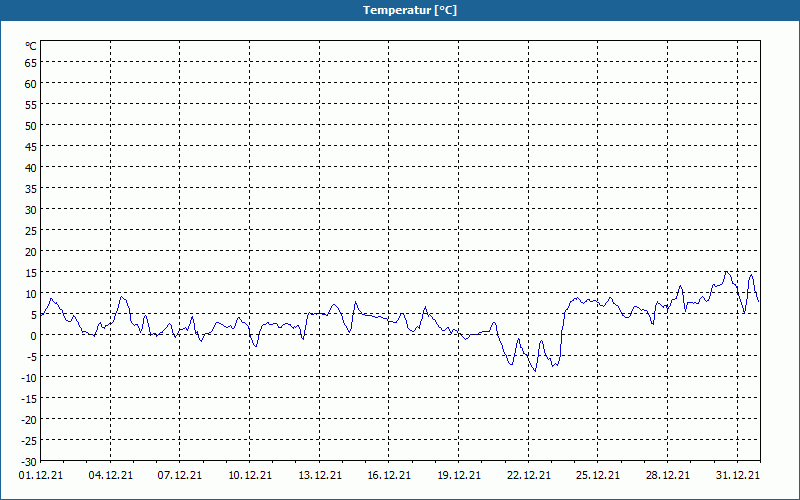This screenshot has width=800, height=500.
Task: Click the 50 value on temperature axis
Action: 31,126
